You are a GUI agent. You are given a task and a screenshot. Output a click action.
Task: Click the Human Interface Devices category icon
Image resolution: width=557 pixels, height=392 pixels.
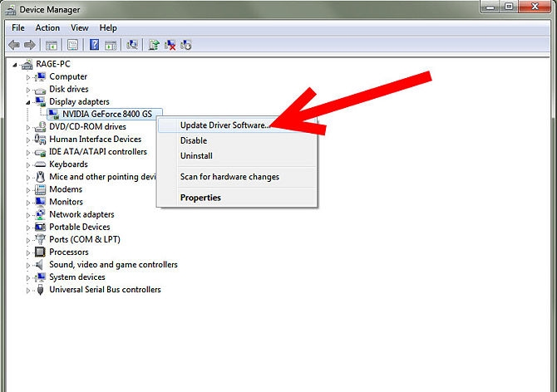coord(40,139)
